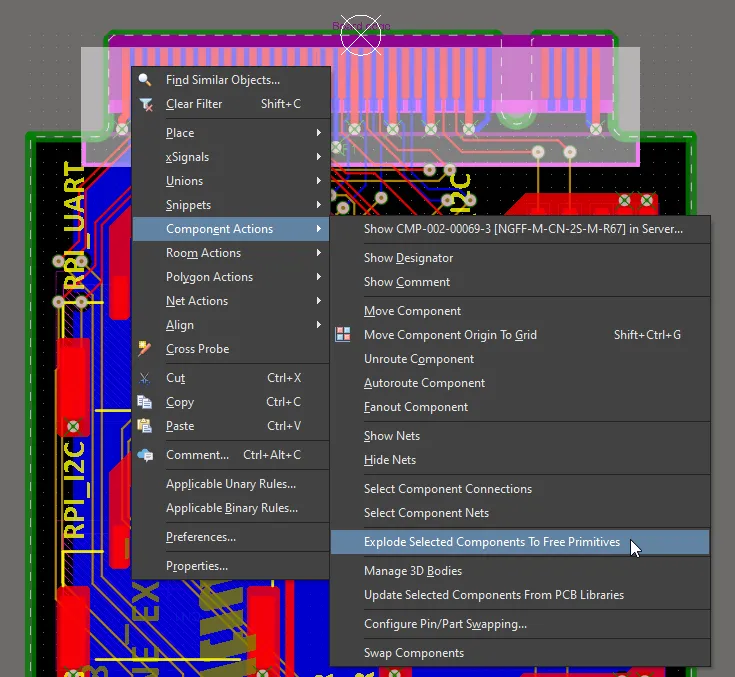
Task: Choose Cross Probe from context menu
Action: pyautogui.click(x=231, y=349)
